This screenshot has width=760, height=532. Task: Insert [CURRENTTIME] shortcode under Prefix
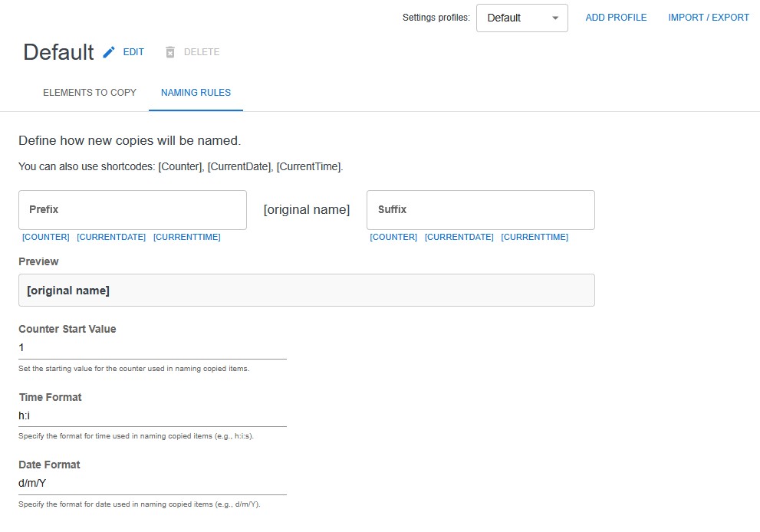coord(186,237)
